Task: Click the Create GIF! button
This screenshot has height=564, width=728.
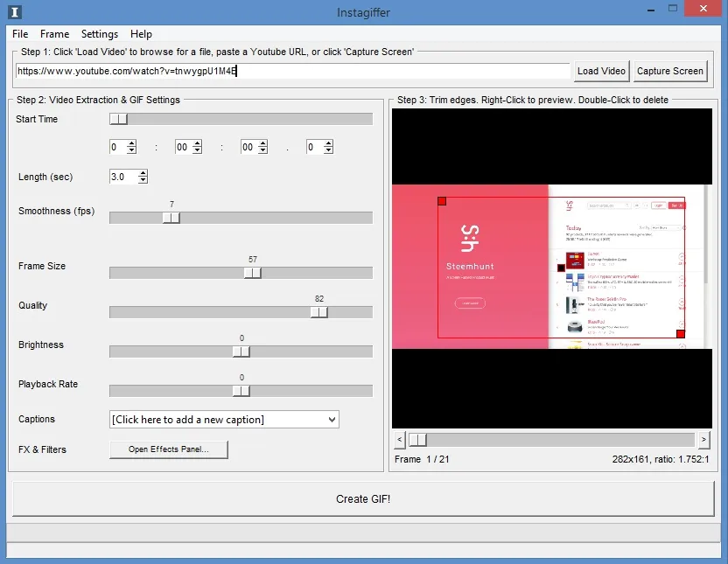Action: click(x=363, y=499)
